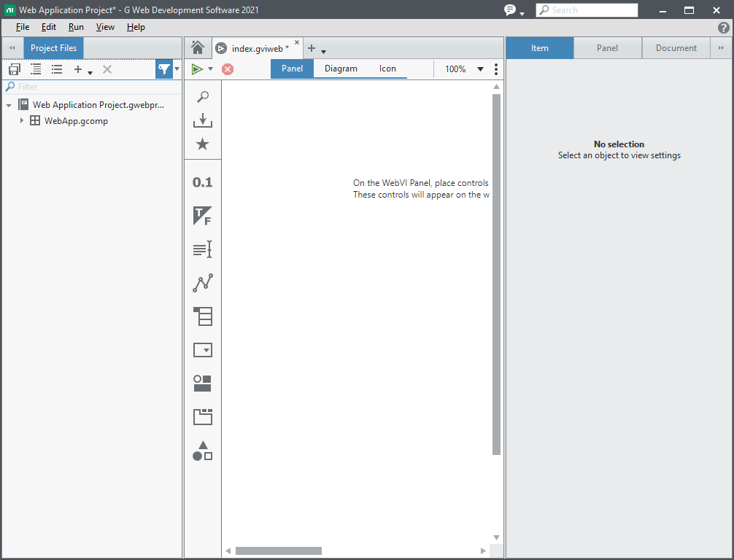This screenshot has width=734, height=560.
Task: Collapse Web Application Project tree node
Action: 9,106
